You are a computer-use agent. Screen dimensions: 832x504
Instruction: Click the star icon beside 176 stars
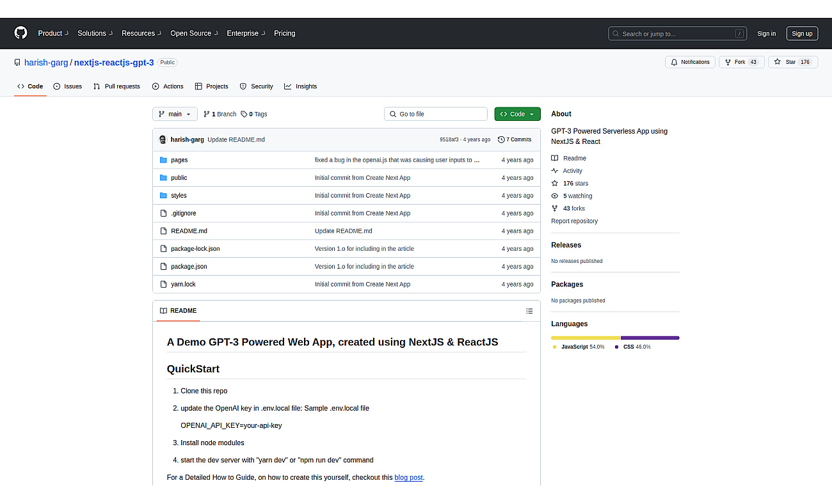coord(555,184)
